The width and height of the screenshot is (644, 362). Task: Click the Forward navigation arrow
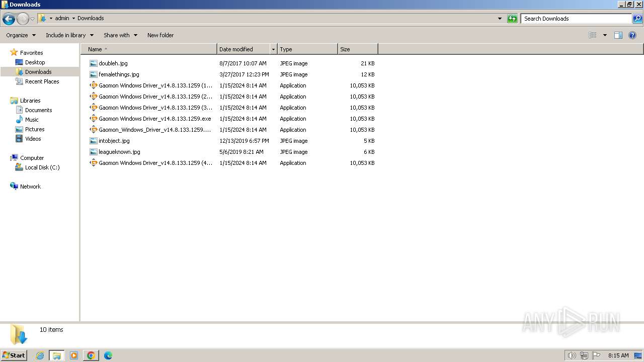coord(23,19)
